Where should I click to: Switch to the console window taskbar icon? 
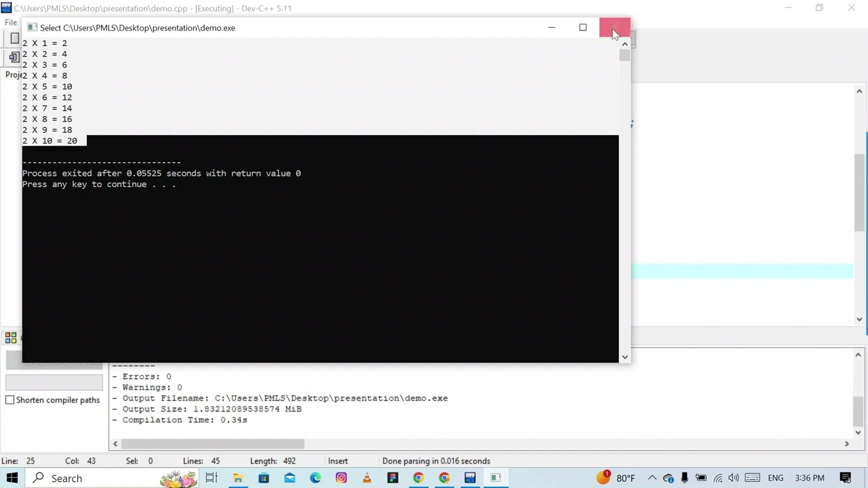[x=496, y=478]
